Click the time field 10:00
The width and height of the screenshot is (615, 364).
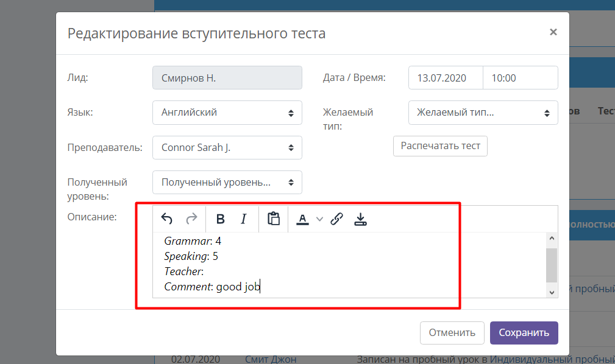click(521, 77)
